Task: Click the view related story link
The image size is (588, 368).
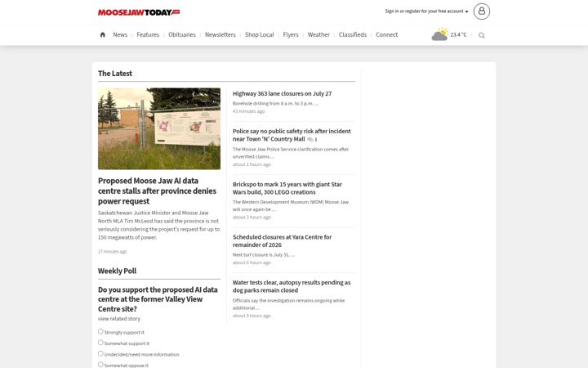Action: click(x=119, y=319)
